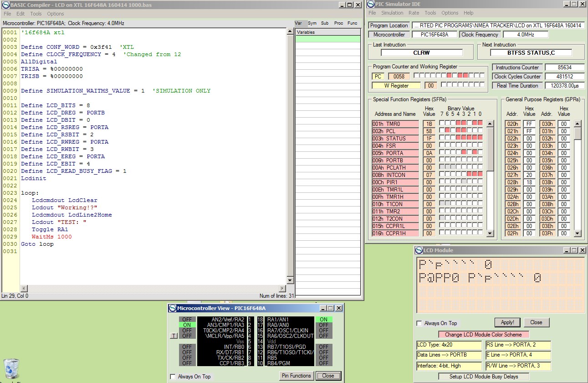588x383 pixels.
Task: Click code editor scrollbar down arrow
Action: 291,280
